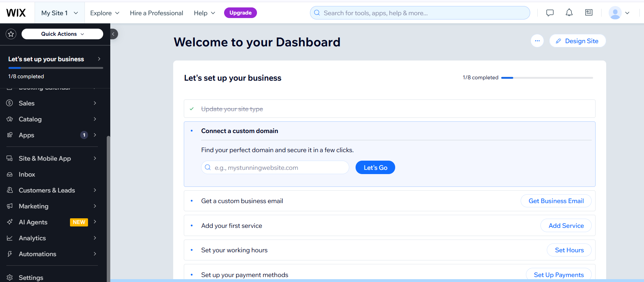Image resolution: width=644 pixels, height=282 pixels.
Task: Open the three-dot more actions button
Action: point(537,41)
